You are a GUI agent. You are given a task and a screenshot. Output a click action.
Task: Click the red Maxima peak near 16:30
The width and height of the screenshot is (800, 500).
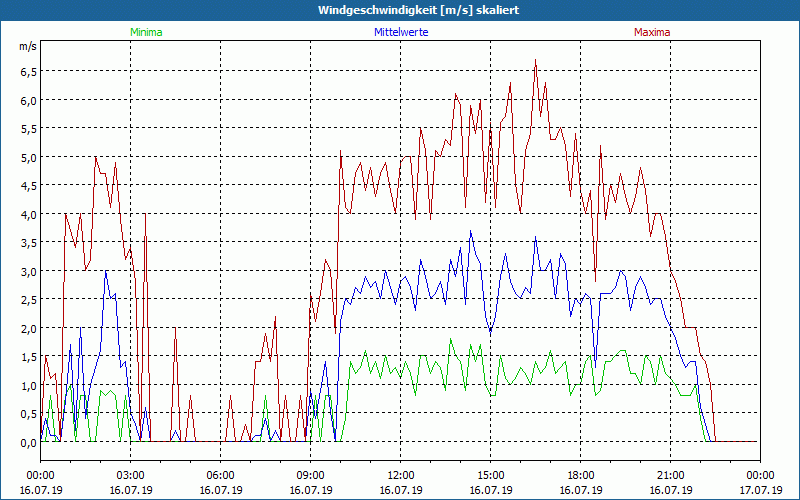(x=535, y=60)
